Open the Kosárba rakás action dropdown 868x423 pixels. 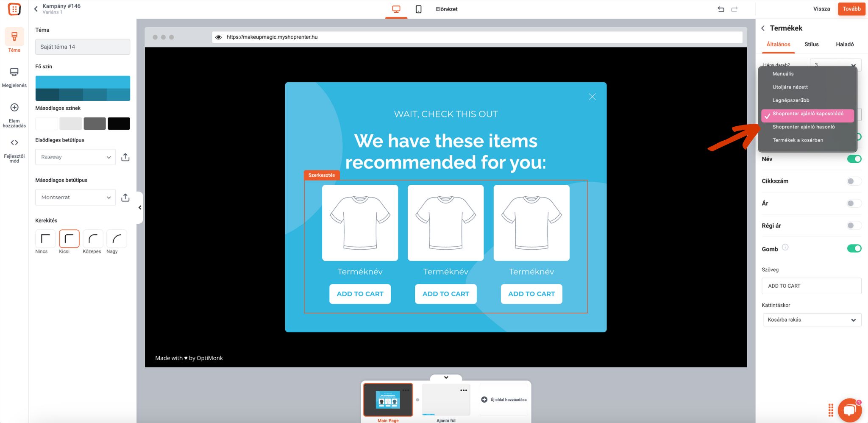tap(812, 320)
